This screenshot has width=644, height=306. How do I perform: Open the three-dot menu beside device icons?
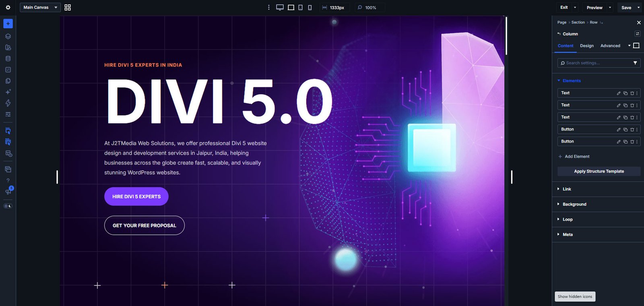click(269, 7)
